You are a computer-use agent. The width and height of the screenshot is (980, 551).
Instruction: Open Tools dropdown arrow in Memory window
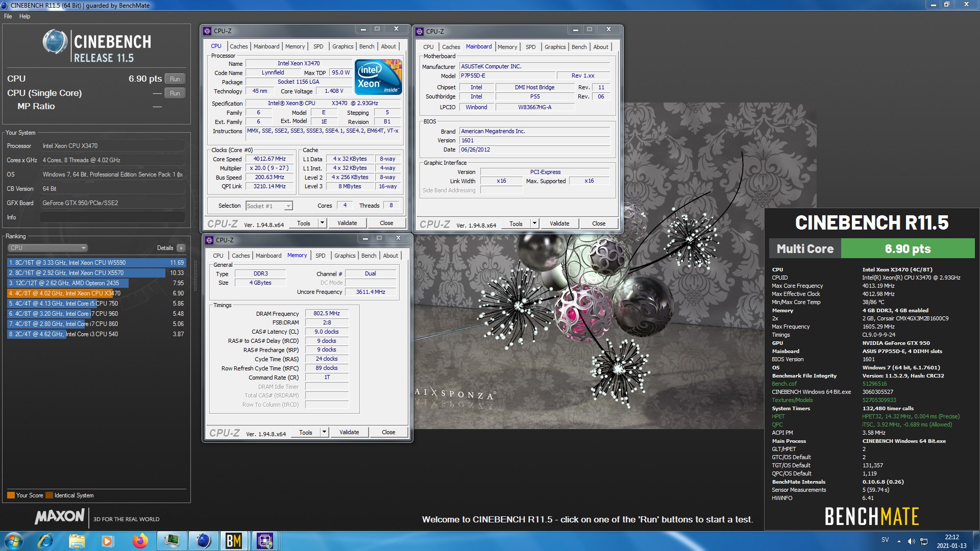324,432
